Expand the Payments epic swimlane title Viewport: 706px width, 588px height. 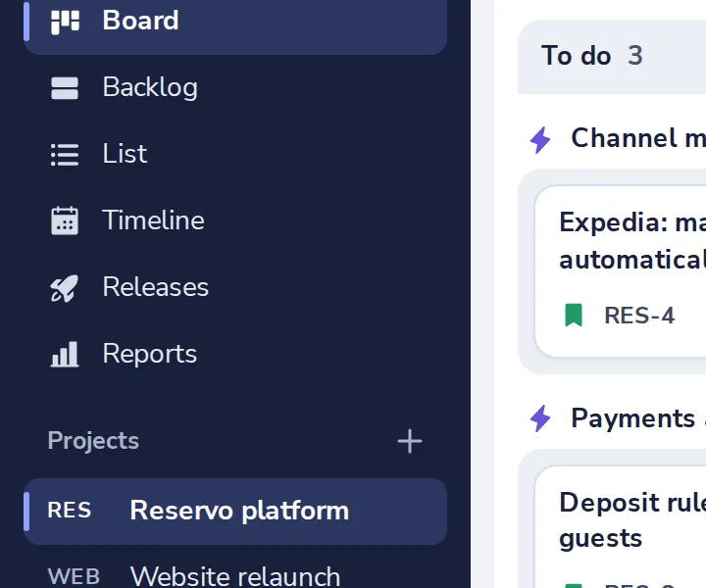point(638,418)
